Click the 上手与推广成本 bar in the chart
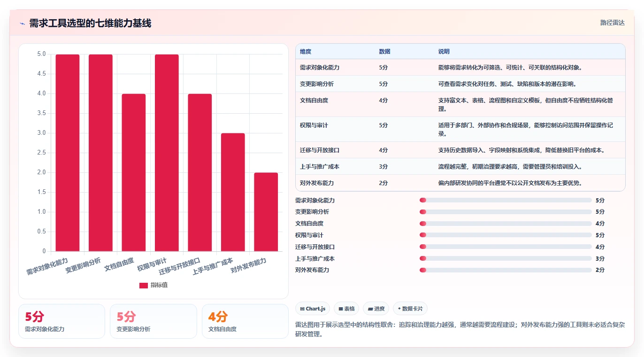The height and width of the screenshot is (357, 644). pyautogui.click(x=233, y=192)
